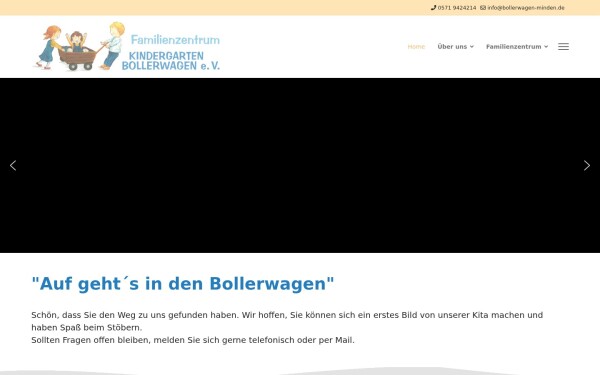Open the Home menu item
Viewport: 600px width, 375px height.
(x=416, y=47)
